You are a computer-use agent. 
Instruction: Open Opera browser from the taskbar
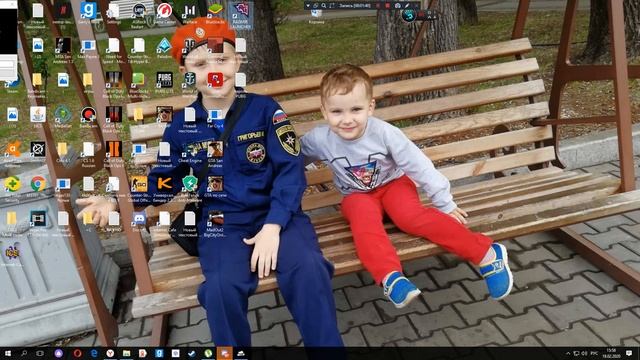click(77, 353)
